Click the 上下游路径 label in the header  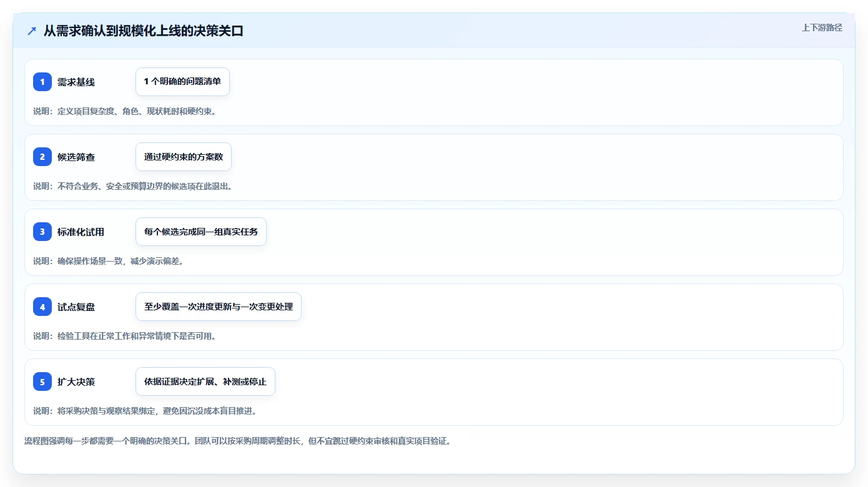(822, 27)
